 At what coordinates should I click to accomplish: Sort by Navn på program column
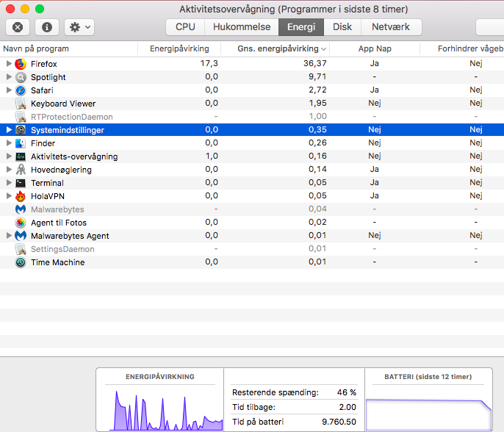click(69, 48)
